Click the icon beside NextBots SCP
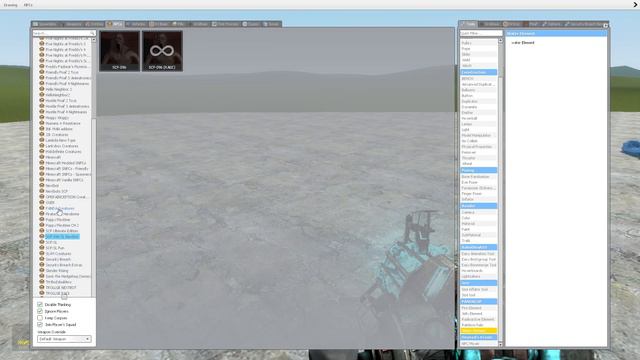Image resolution: width=640 pixels, height=360 pixels. tap(42, 191)
